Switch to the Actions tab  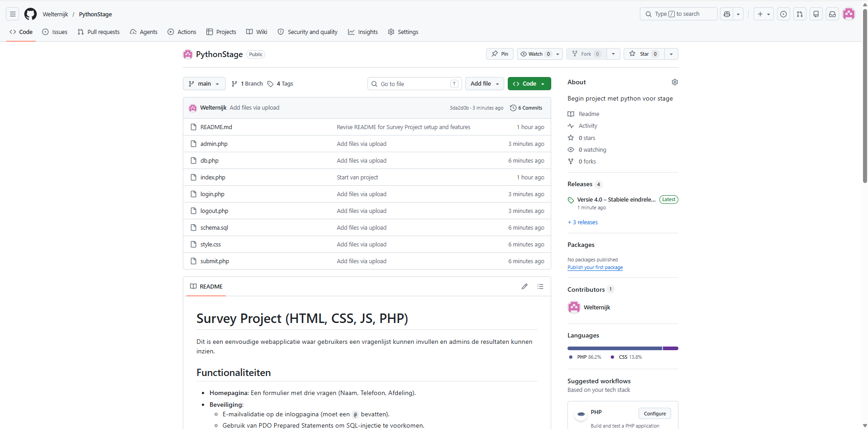click(x=182, y=32)
